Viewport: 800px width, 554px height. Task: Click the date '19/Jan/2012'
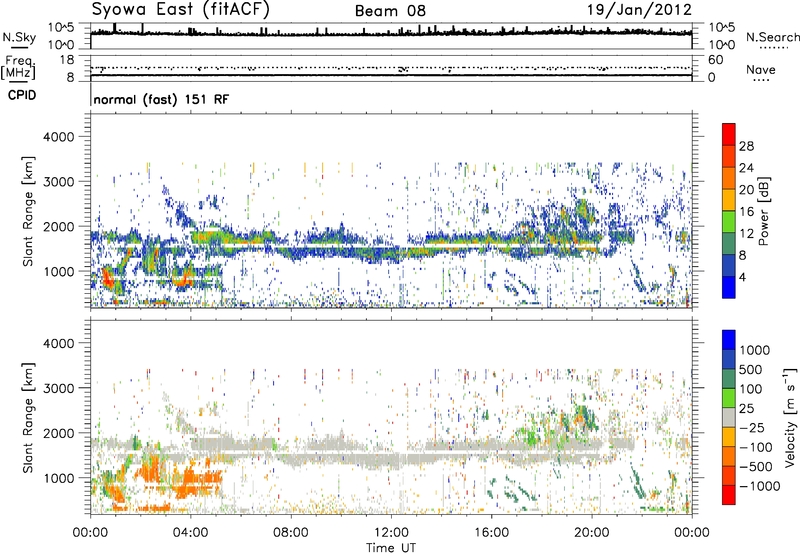pyautogui.click(x=639, y=10)
